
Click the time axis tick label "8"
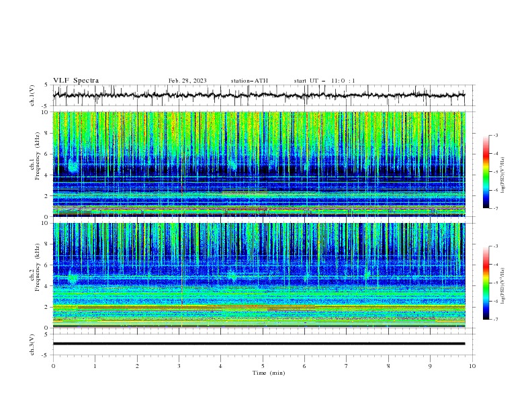click(x=388, y=366)
